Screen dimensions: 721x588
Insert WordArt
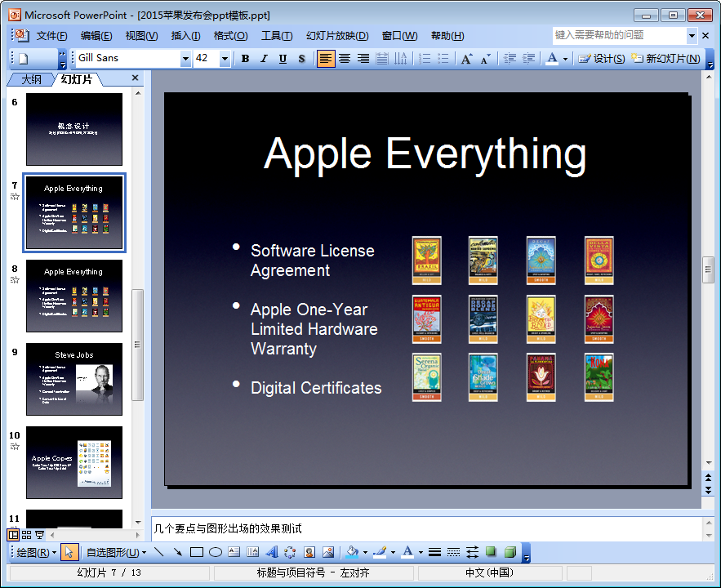pyautogui.click(x=272, y=552)
